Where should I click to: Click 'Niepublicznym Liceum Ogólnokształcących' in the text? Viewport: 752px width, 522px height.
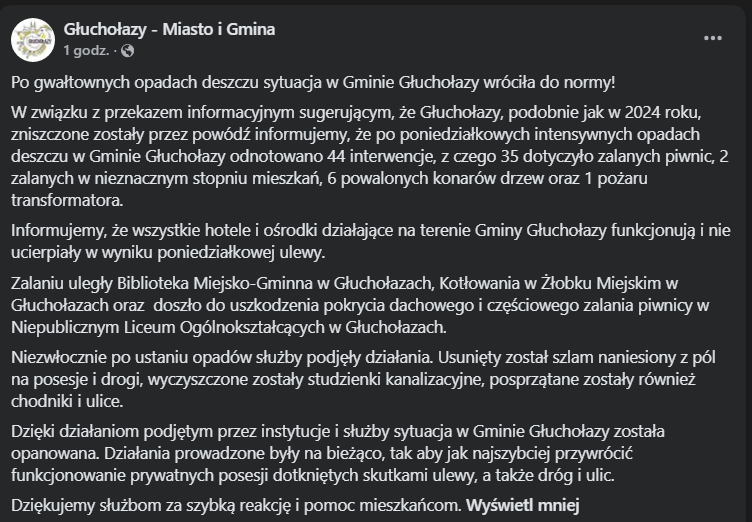click(168, 327)
